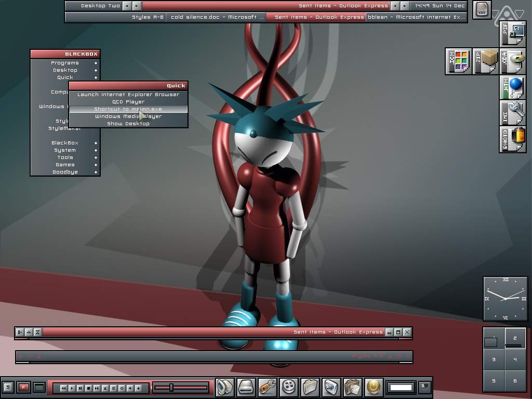Pause the player
The image size is (532, 399).
pyautogui.click(x=80, y=388)
